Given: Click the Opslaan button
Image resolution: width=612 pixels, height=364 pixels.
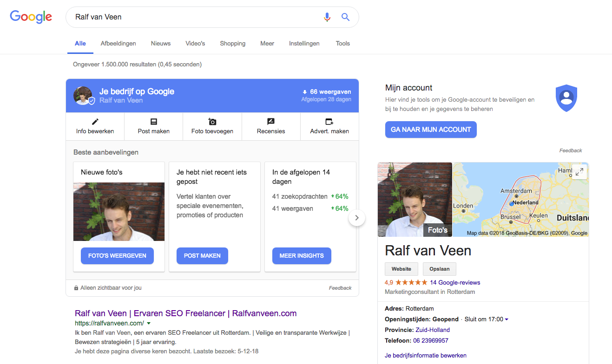Looking at the screenshot, I should (x=440, y=269).
